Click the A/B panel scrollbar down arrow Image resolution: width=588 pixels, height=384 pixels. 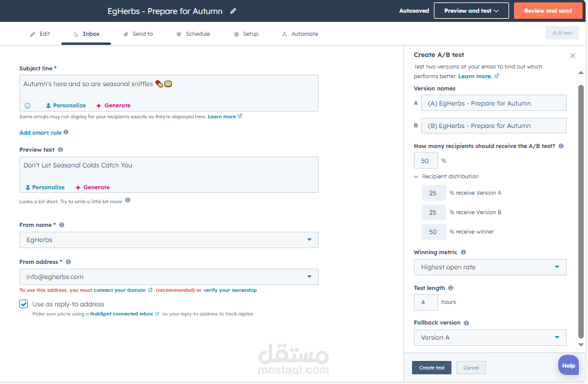(581, 345)
